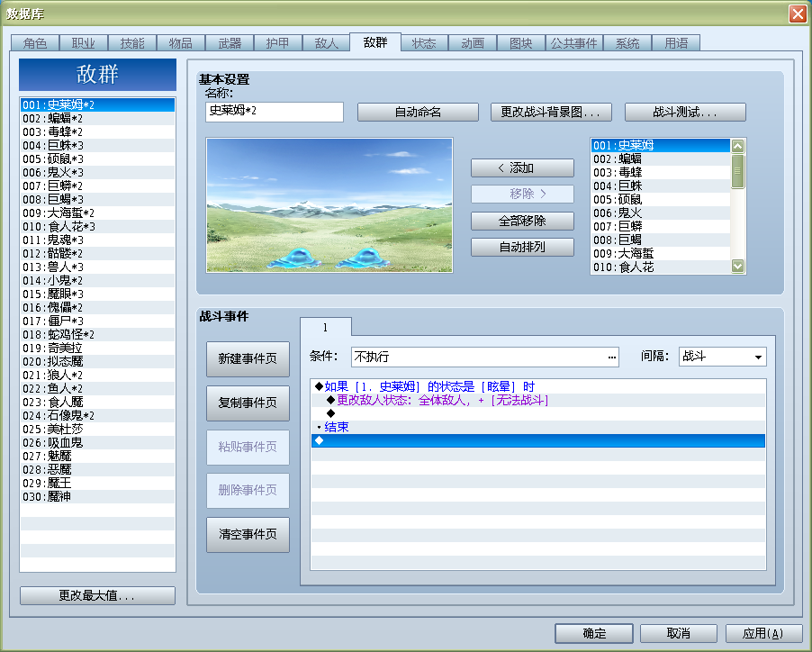Click 复制事件页 button
This screenshot has height=652, width=812.
pos(248,403)
